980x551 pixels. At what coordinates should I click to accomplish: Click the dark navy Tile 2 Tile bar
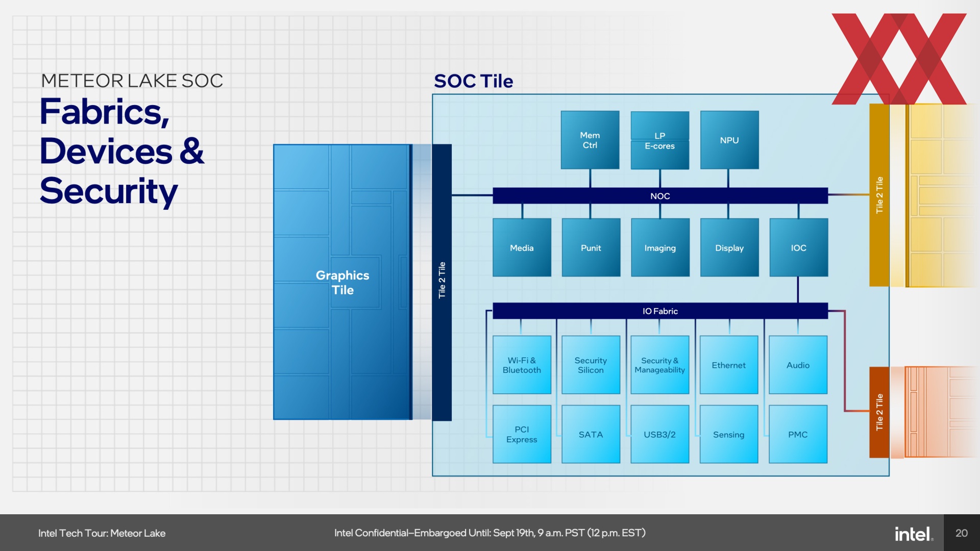pyautogui.click(x=442, y=282)
